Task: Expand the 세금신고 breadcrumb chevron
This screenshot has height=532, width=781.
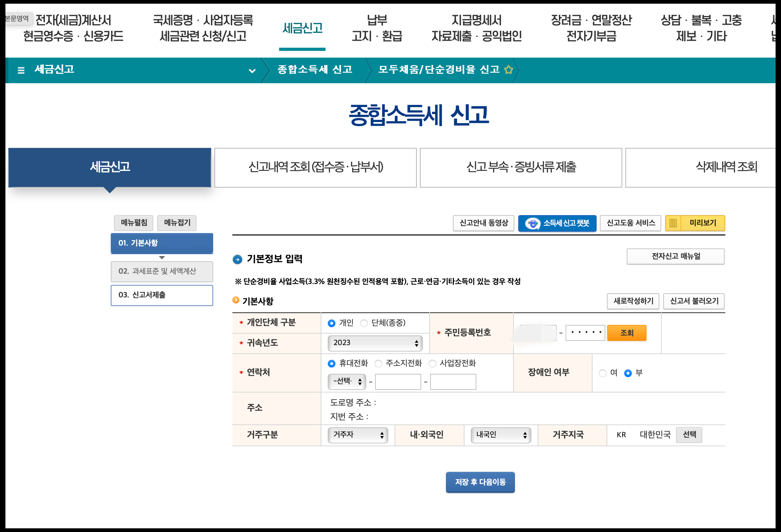Action: pos(252,70)
